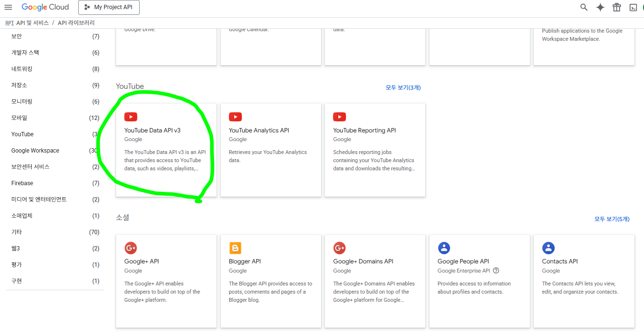644x332 pixels.
Task: Click the Blogger API orange icon
Action: click(x=235, y=248)
